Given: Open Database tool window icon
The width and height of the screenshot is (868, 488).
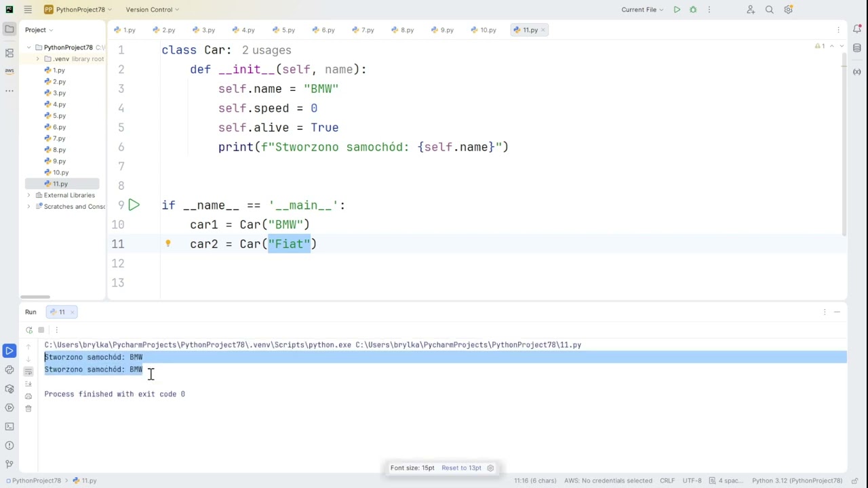Looking at the screenshot, I should click(x=857, y=48).
